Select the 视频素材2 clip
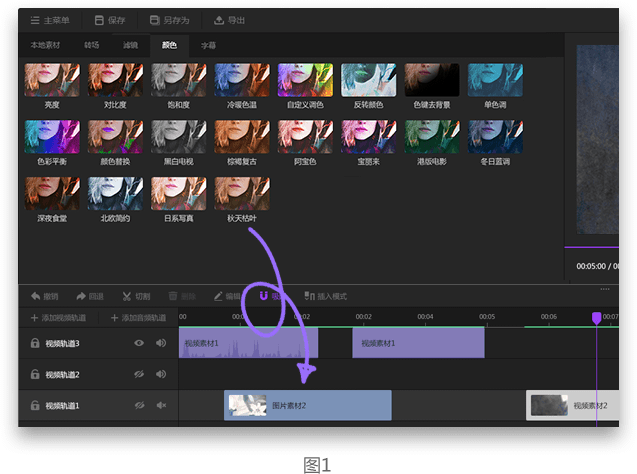Viewport: 637px width, 474px height. (572, 405)
